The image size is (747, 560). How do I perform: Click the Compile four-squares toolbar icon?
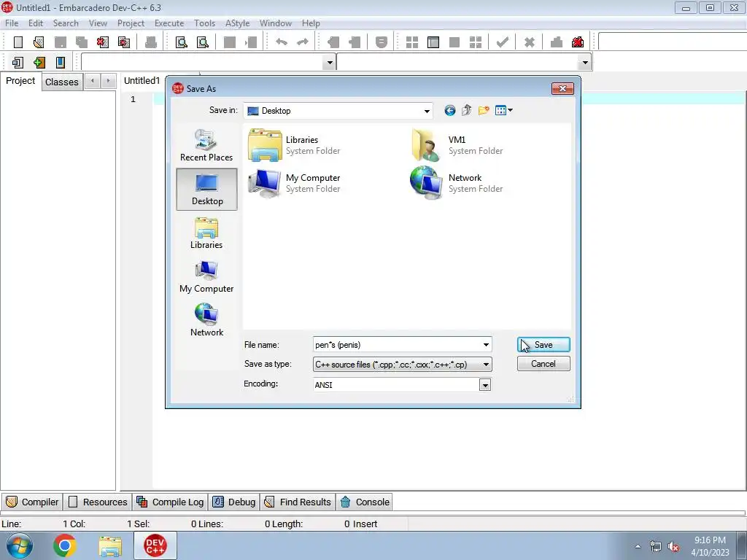[412, 42]
